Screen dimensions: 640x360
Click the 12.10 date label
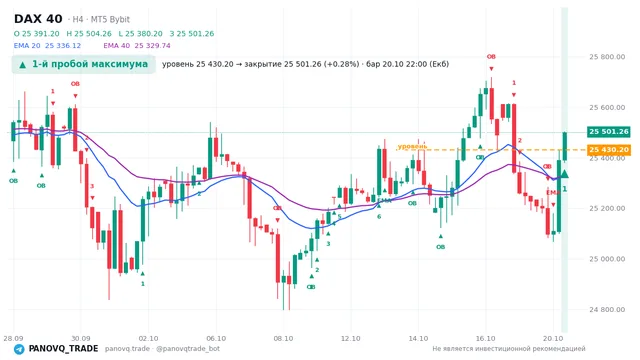point(351,339)
